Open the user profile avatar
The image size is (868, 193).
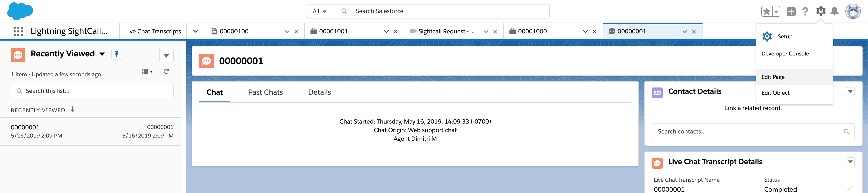(853, 11)
